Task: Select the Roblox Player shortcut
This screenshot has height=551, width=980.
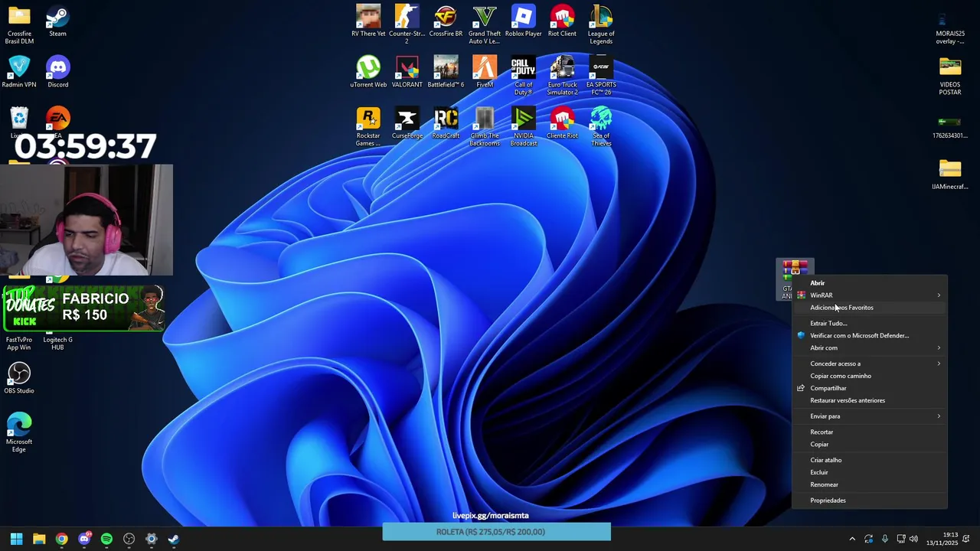Action: pyautogui.click(x=523, y=21)
